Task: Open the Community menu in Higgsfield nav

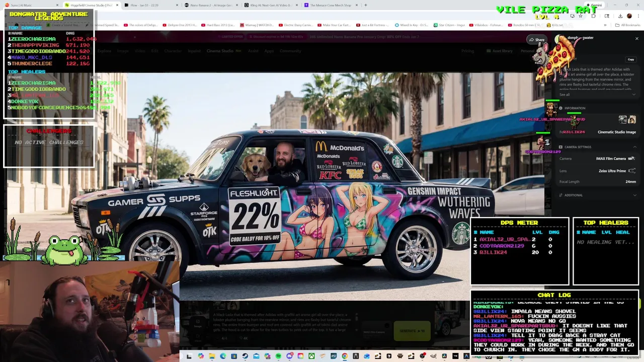Action: tap(290, 51)
